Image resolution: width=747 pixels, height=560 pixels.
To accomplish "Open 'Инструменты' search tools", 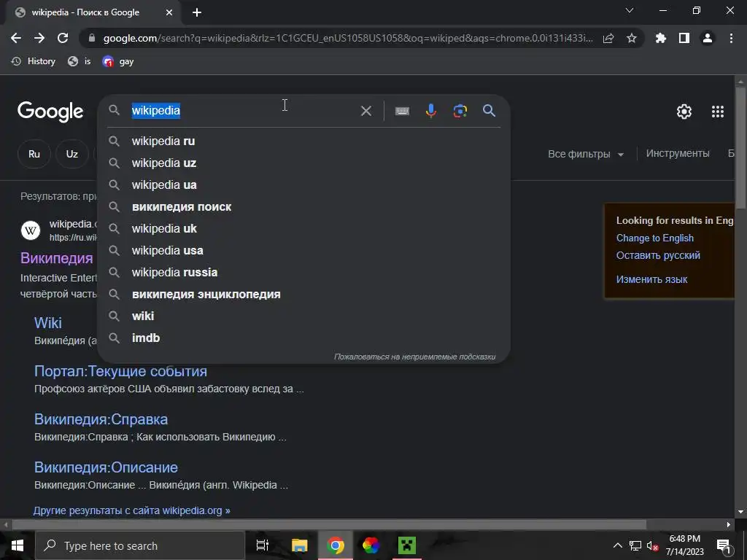I will (678, 153).
